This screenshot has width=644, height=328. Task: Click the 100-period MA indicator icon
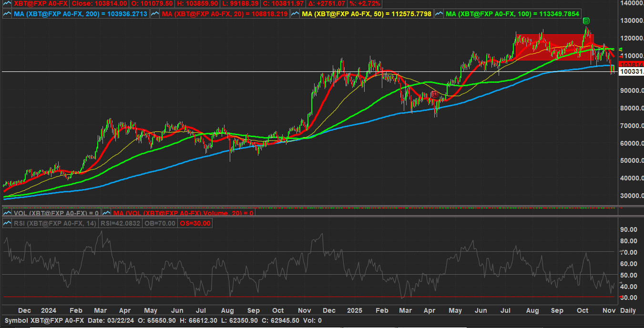[439, 14]
